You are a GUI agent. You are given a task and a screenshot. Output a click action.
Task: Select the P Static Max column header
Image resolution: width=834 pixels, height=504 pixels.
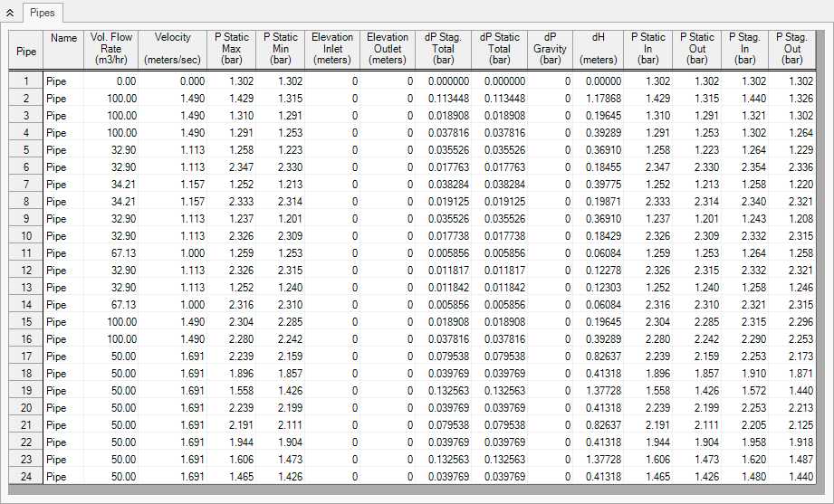[231, 49]
